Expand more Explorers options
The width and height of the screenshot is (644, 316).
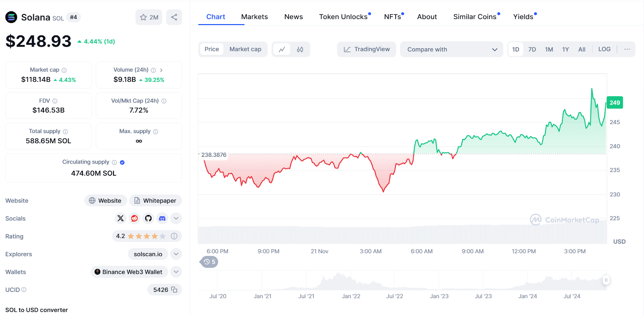(x=176, y=254)
